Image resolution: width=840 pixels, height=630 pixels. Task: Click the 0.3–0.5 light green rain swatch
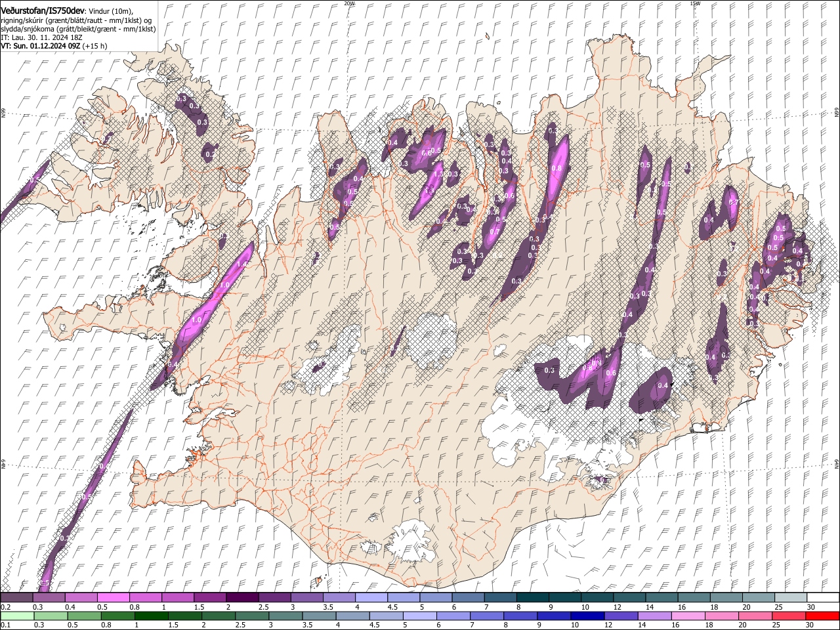pos(51,616)
